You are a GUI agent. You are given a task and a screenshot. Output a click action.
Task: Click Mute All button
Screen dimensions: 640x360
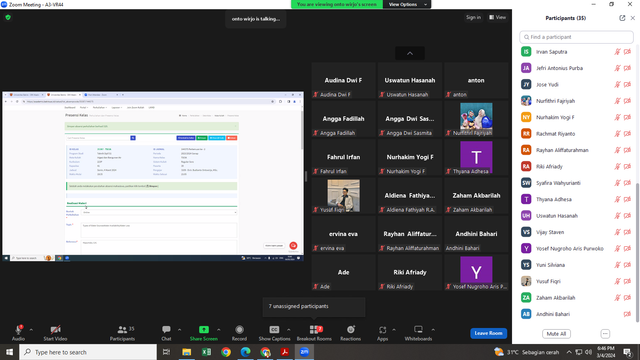[556, 334]
